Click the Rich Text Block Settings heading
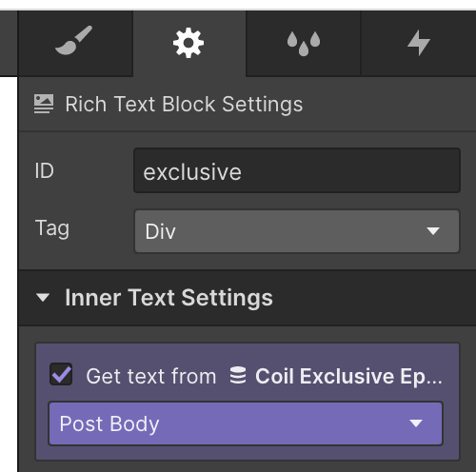The image size is (476, 472). click(x=184, y=104)
